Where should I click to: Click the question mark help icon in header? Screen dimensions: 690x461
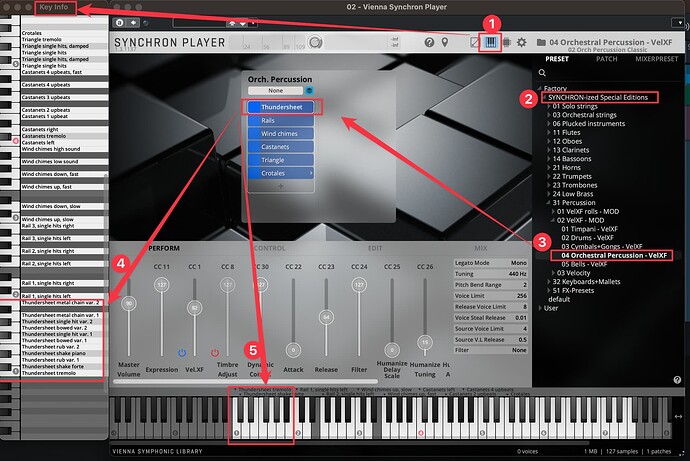click(429, 42)
